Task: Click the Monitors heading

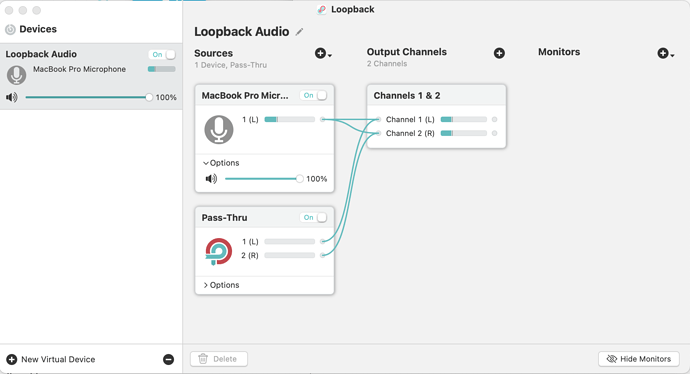Action: pos(559,52)
